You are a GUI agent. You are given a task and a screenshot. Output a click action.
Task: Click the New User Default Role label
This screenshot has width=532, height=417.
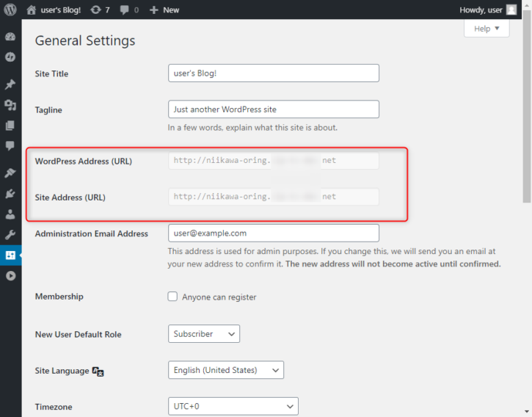[x=79, y=335]
